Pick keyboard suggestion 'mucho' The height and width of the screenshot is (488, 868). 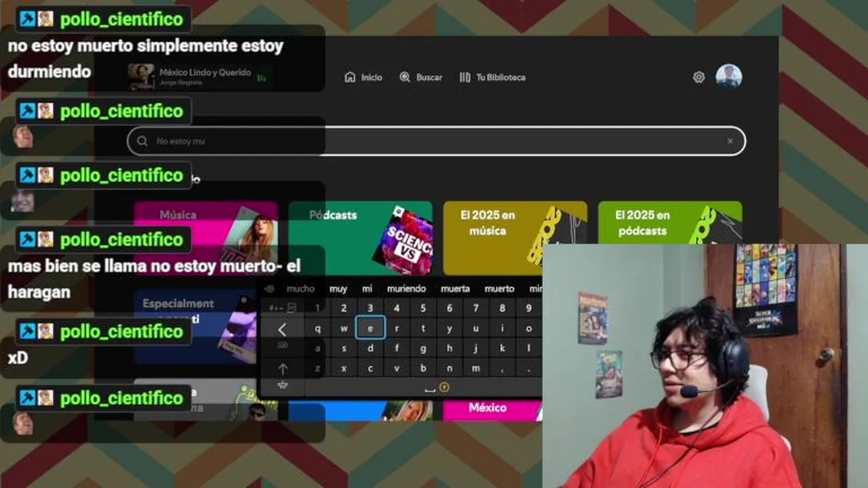pyautogui.click(x=300, y=289)
